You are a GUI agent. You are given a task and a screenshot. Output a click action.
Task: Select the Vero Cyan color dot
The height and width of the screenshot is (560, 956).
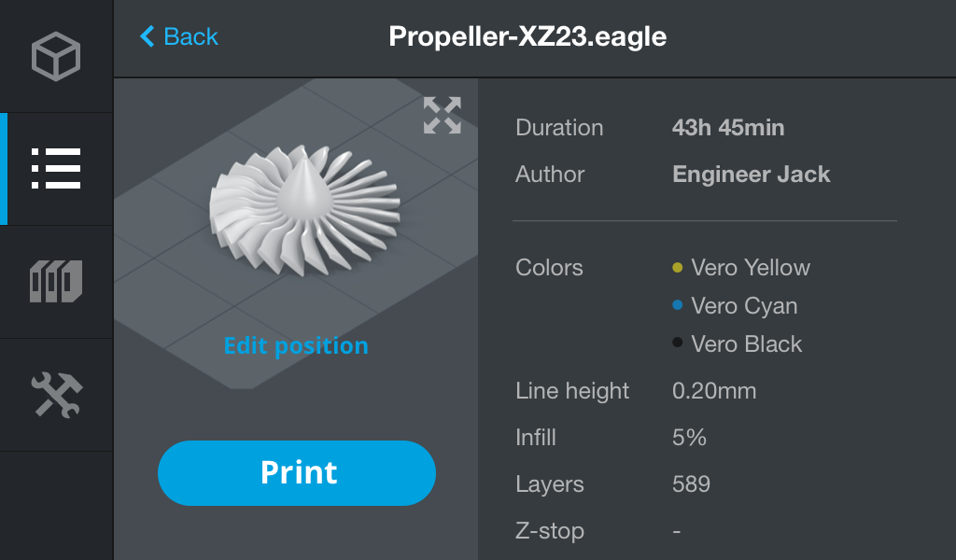click(x=678, y=305)
